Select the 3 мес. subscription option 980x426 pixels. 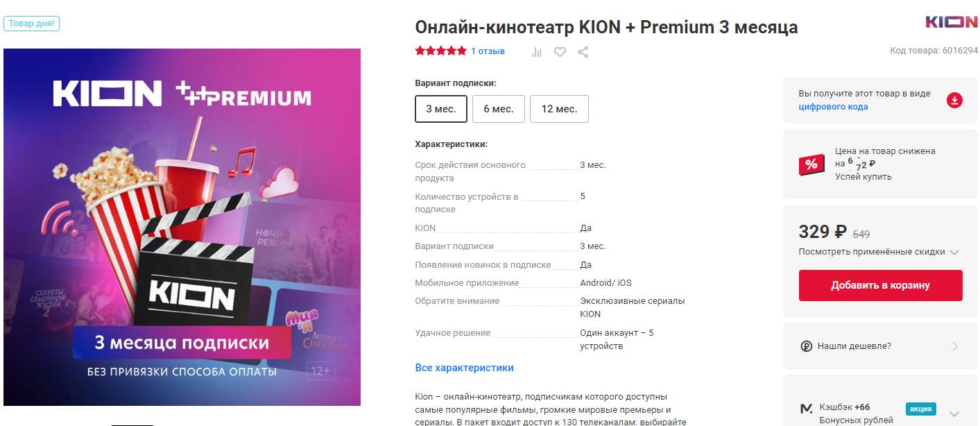tap(440, 109)
